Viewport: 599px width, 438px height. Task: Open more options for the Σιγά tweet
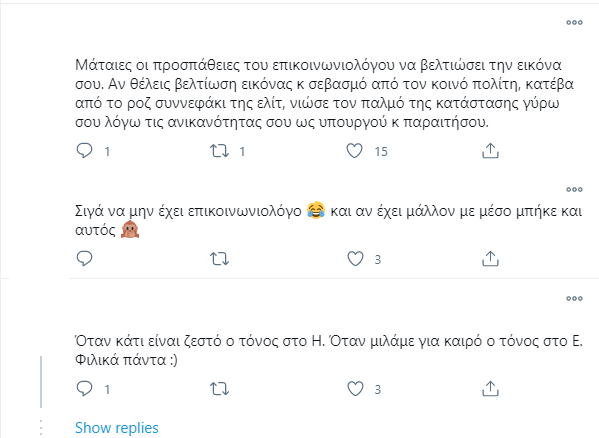pos(574,189)
